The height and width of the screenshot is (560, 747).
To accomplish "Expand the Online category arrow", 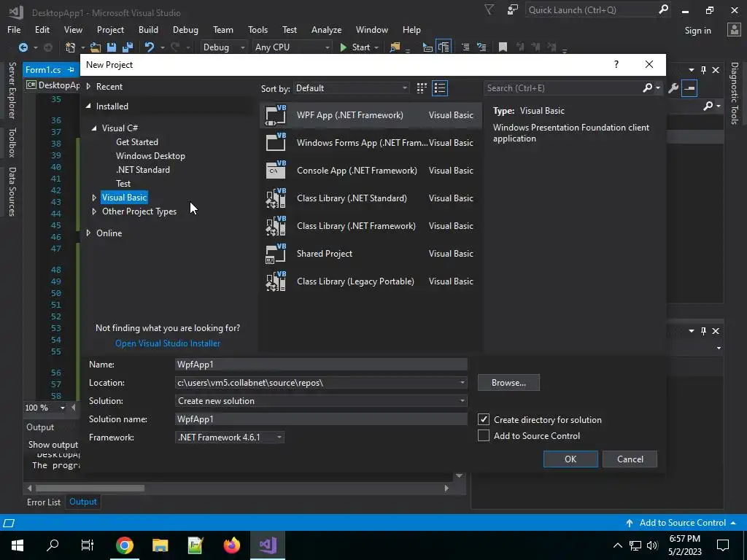I will click(88, 233).
